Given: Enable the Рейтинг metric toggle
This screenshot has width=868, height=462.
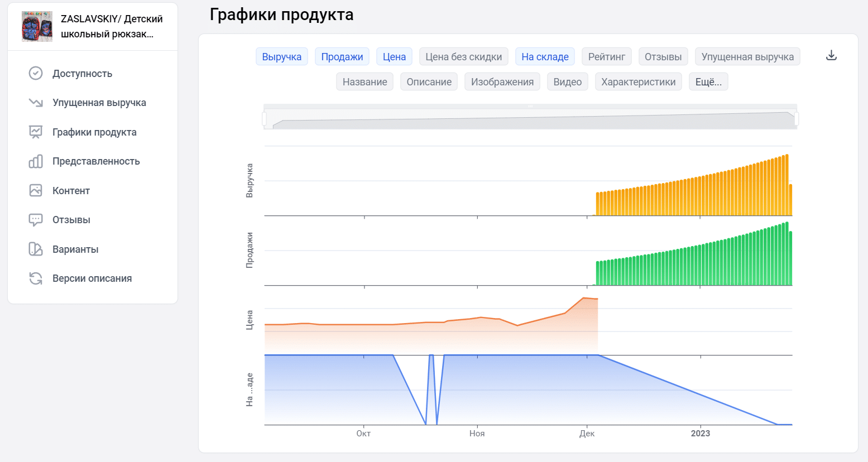Looking at the screenshot, I should [606, 56].
